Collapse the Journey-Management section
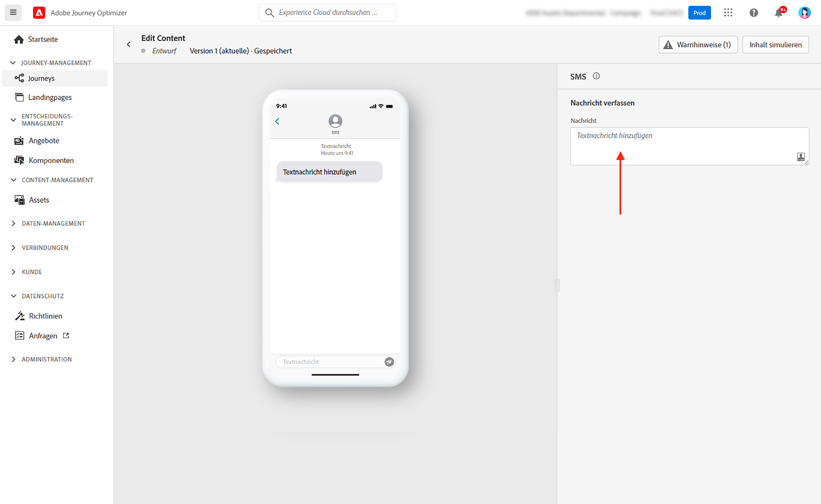Screen dimensions: 821x504 (13, 63)
